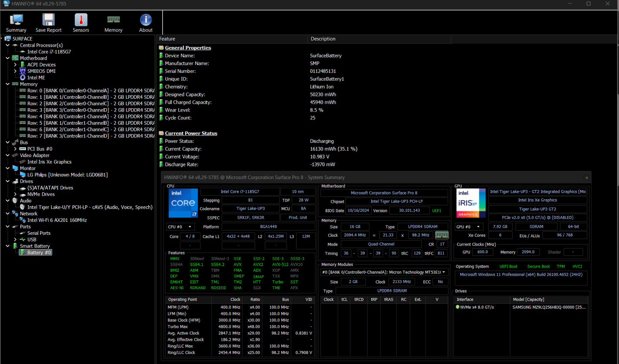Click the BIOS Date field 10/16/2024
The height and width of the screenshot is (364, 619).
click(358, 211)
